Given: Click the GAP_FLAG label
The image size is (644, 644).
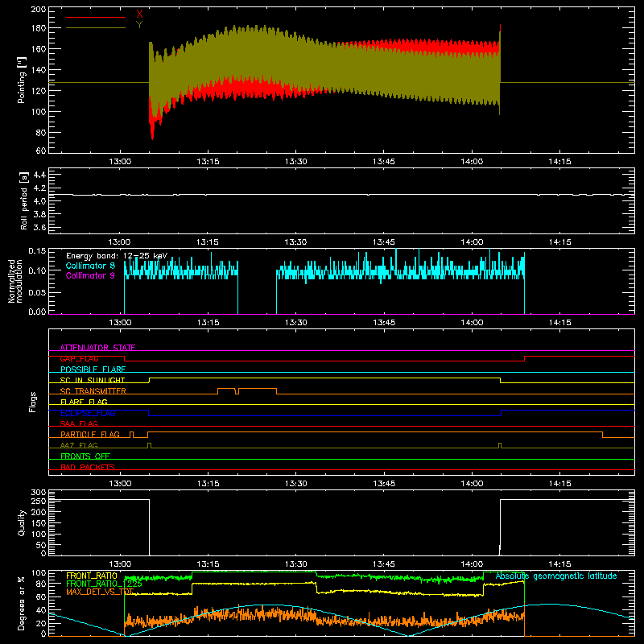Looking at the screenshot, I should tap(79, 358).
